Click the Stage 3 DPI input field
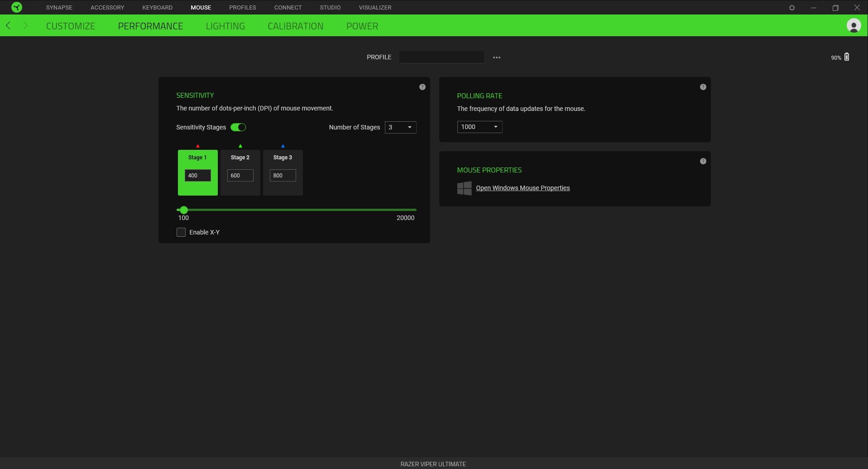This screenshot has width=868, height=469. [x=283, y=176]
